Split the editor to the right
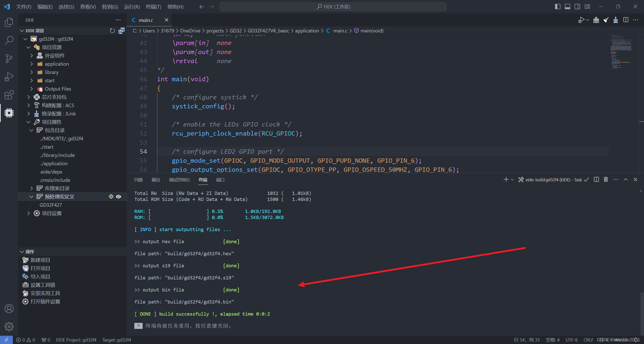644x344 pixels. pyautogui.click(x=626, y=20)
